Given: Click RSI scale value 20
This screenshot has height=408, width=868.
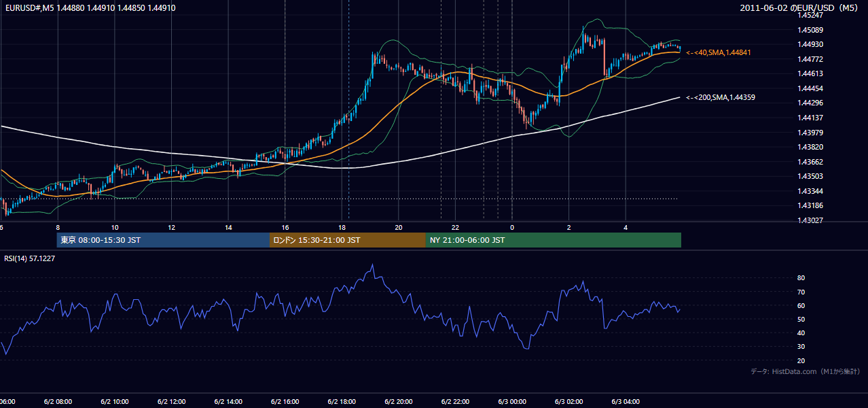Looking at the screenshot, I should tap(801, 360).
